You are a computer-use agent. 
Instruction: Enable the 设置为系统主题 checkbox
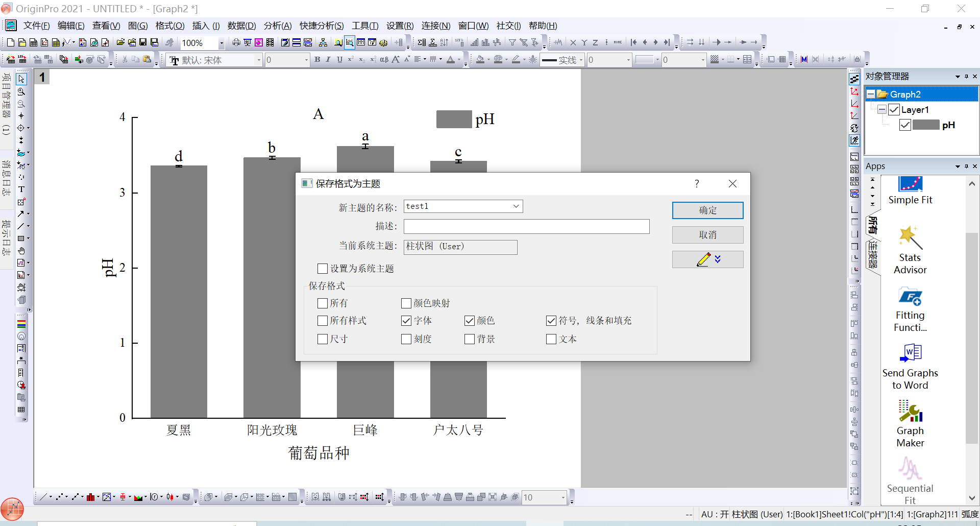323,269
